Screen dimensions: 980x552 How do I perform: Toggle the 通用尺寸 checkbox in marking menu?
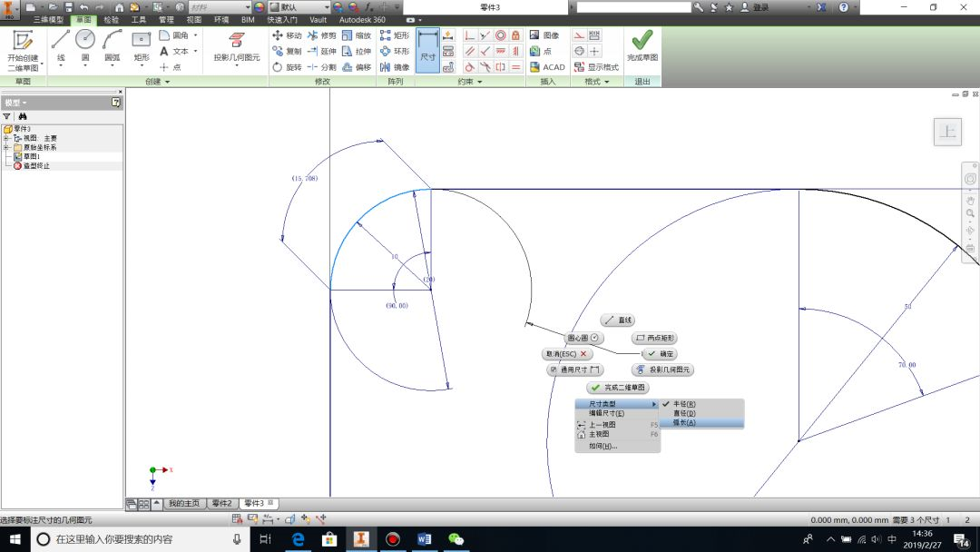[554, 370]
